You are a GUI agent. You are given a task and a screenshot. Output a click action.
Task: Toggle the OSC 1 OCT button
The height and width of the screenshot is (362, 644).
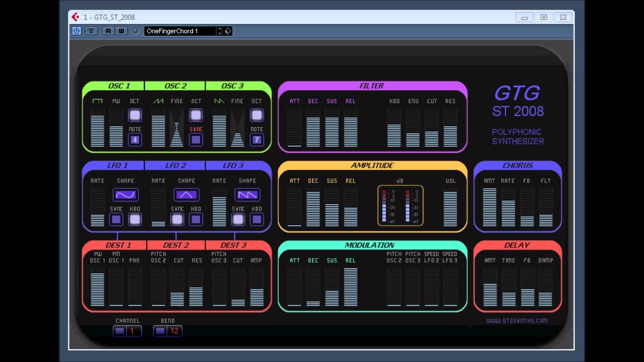(134, 115)
